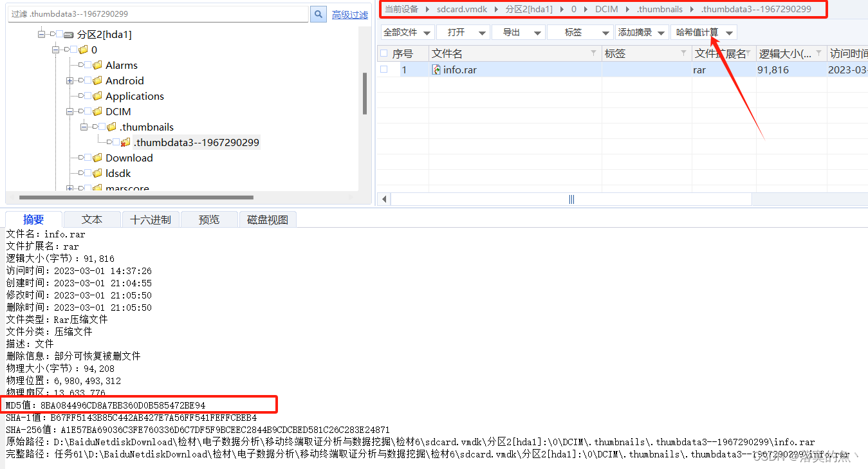Open the 全部文件 dropdown
The image size is (868, 469).
pyautogui.click(x=407, y=32)
